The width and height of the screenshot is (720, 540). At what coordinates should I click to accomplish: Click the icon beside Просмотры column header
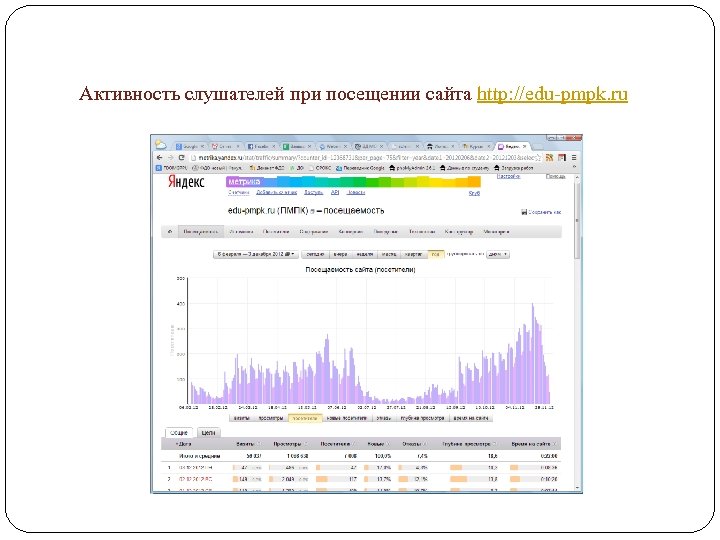306,444
